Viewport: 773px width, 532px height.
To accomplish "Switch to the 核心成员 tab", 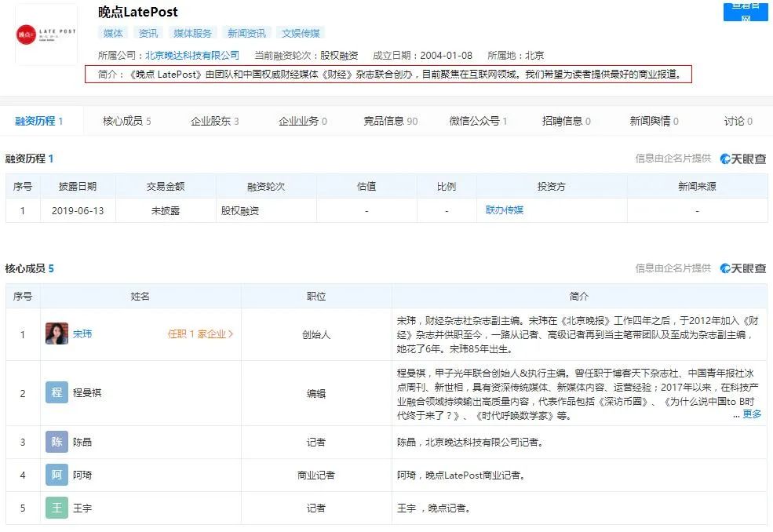I will point(126,121).
